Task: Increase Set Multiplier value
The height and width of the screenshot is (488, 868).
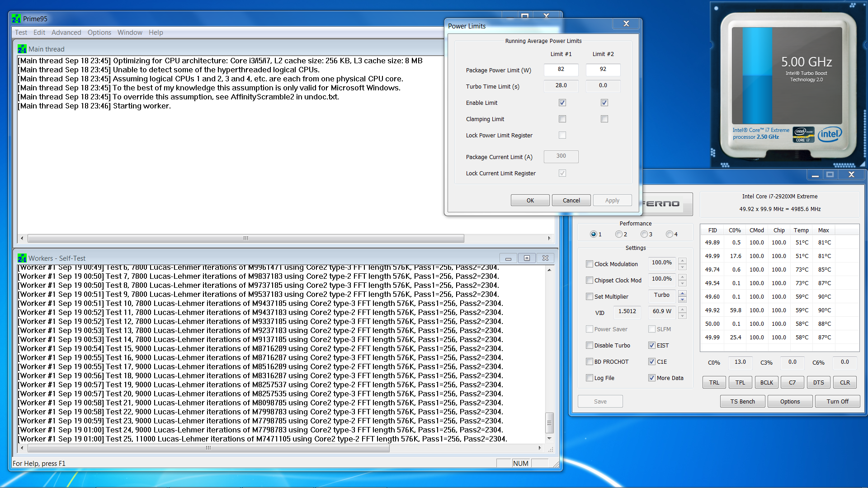Action: click(683, 293)
